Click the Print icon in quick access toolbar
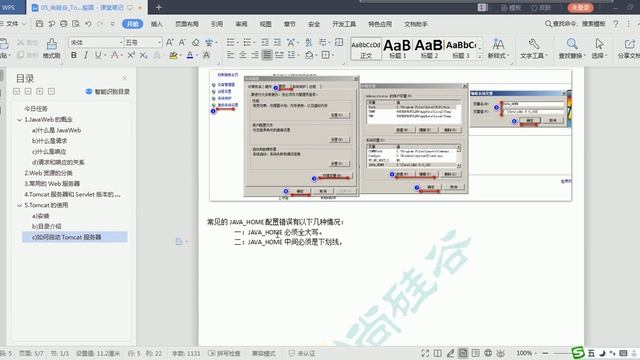640x360 pixels. (64, 24)
